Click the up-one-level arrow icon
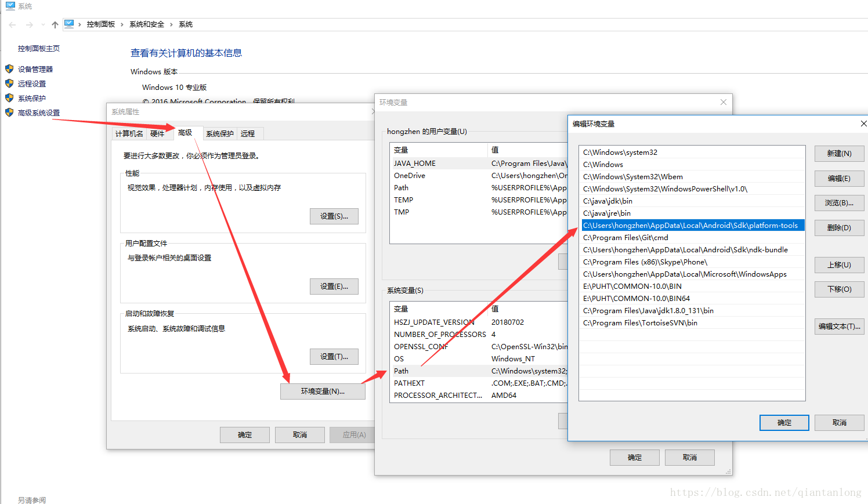This screenshot has height=504, width=868. pyautogui.click(x=55, y=25)
